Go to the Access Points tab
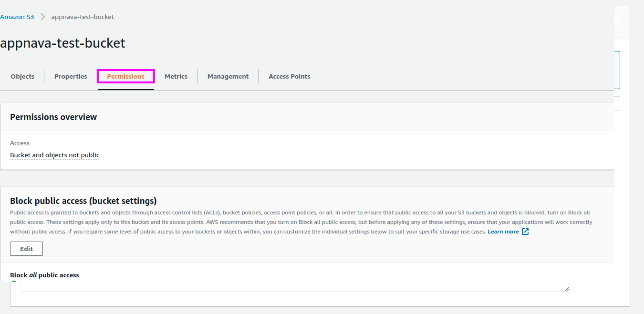Screen dimensions: 644x314 point(290,76)
